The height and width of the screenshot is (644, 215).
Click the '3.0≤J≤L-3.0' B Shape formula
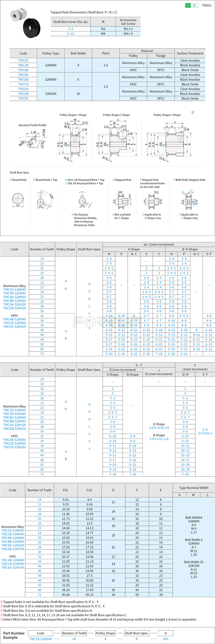[x=159, y=439]
